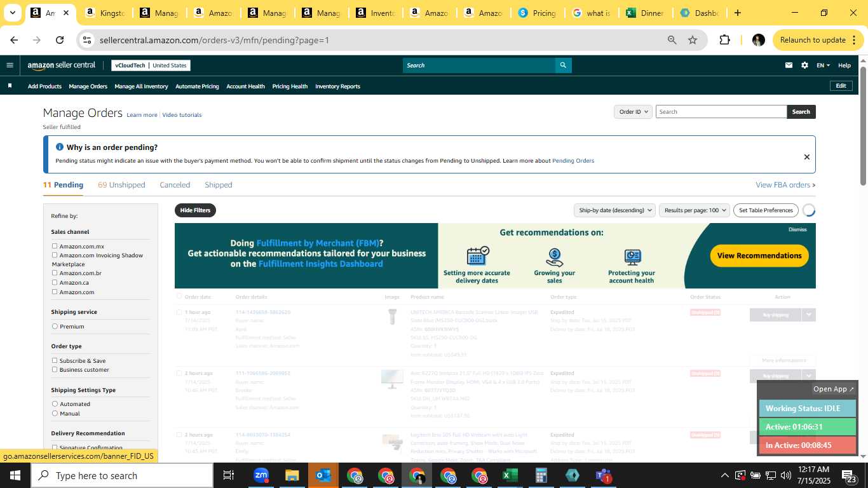
Task: Click the bookmark flag icon in navigation
Action: pyautogui.click(x=10, y=86)
